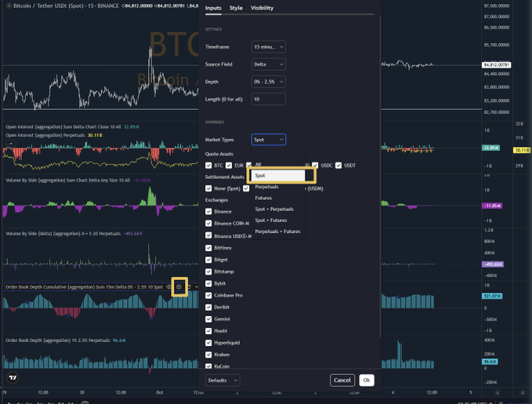Image resolution: width=532 pixels, height=404 pixels.
Task: Open the Defaults dropdown
Action: (x=223, y=380)
